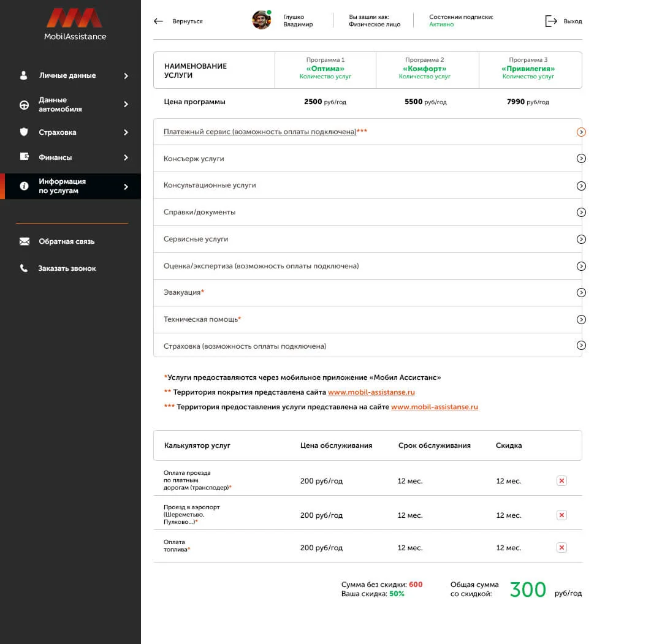This screenshot has height=644, width=662.
Task: Click the Выход logout icon
Action: pyautogui.click(x=551, y=21)
